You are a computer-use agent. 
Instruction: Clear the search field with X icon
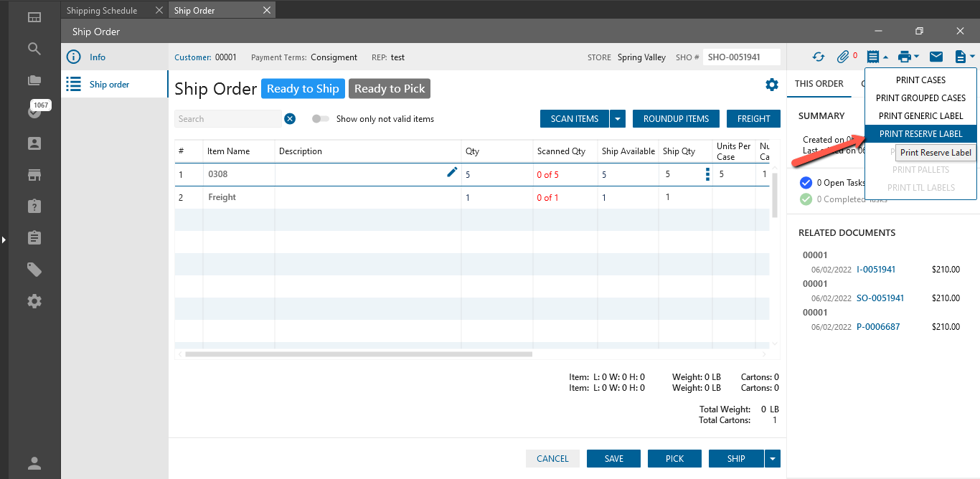coord(290,119)
